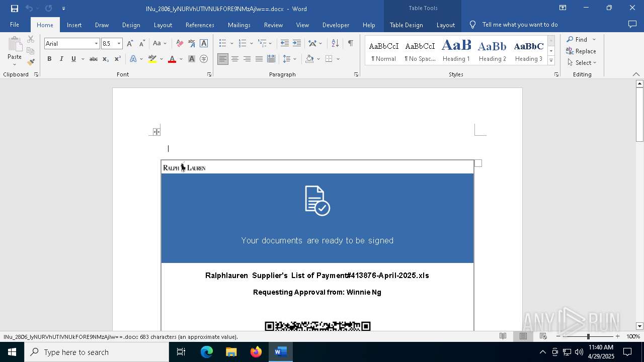Toggle Show/Hide paragraph marks
Screen dimensions: 644x362
pyautogui.click(x=350, y=44)
